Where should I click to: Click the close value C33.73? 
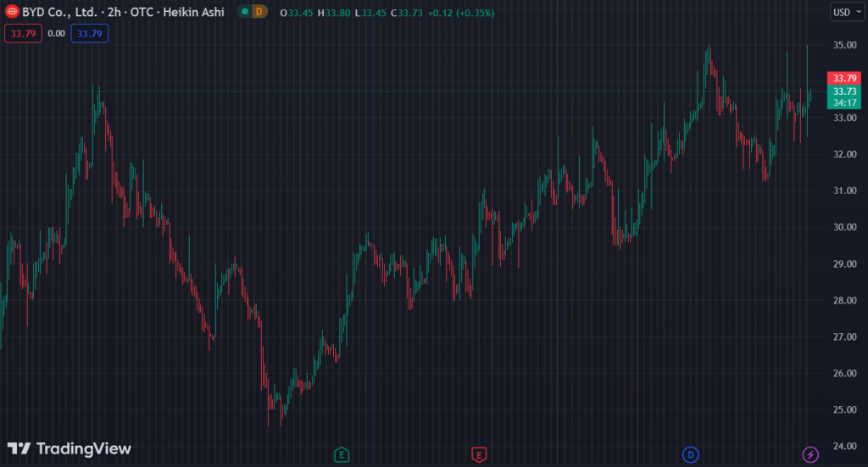point(407,13)
